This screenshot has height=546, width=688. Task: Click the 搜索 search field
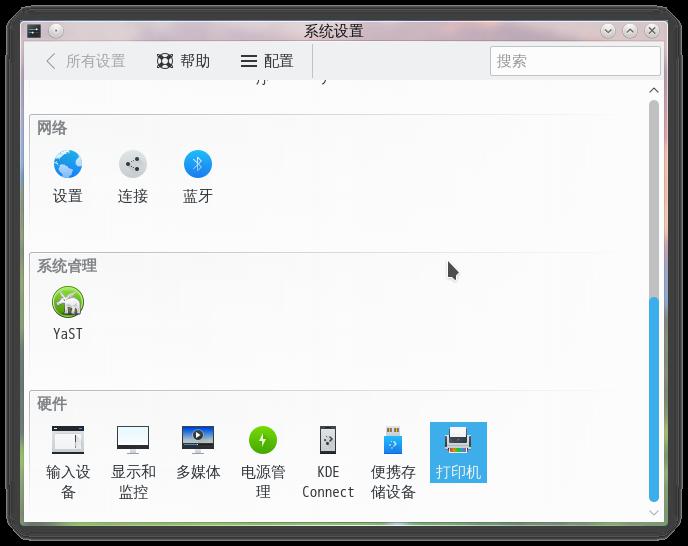tap(575, 61)
